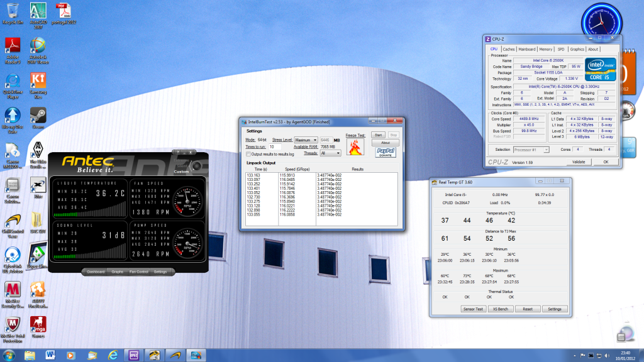Open McAfee Security Scan shortcut
Viewport: 644px width, 362px height.
tap(13, 295)
